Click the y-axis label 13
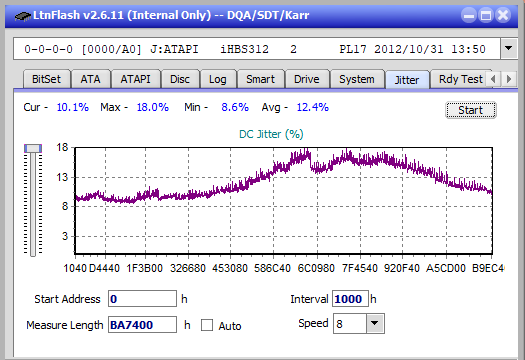Viewport: 525px width, 360px height. [62, 177]
